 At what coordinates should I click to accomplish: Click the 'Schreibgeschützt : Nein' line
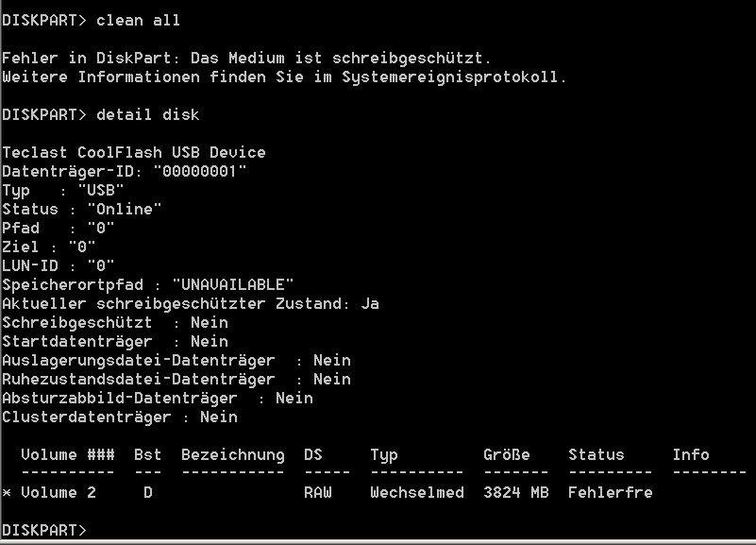tap(115, 322)
